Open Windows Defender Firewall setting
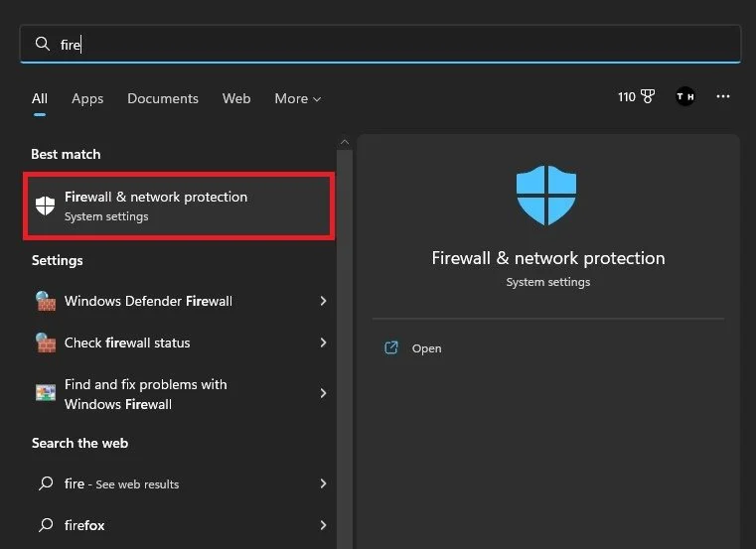This screenshot has height=549, width=756. point(179,301)
